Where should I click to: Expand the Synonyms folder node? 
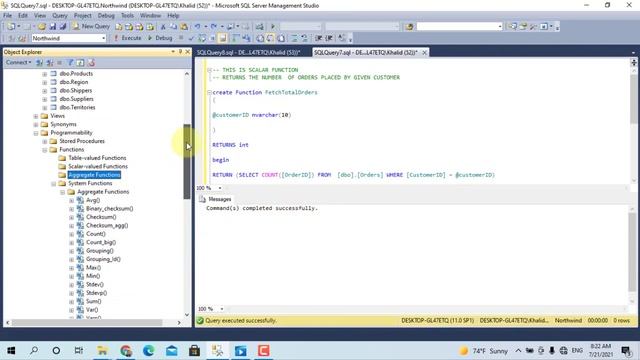pos(36,124)
